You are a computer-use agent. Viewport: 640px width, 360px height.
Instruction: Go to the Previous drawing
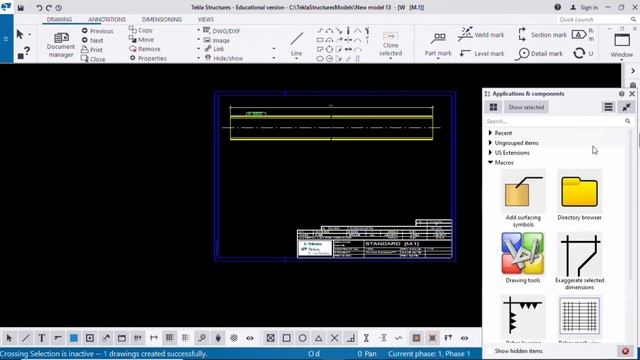tap(97, 31)
